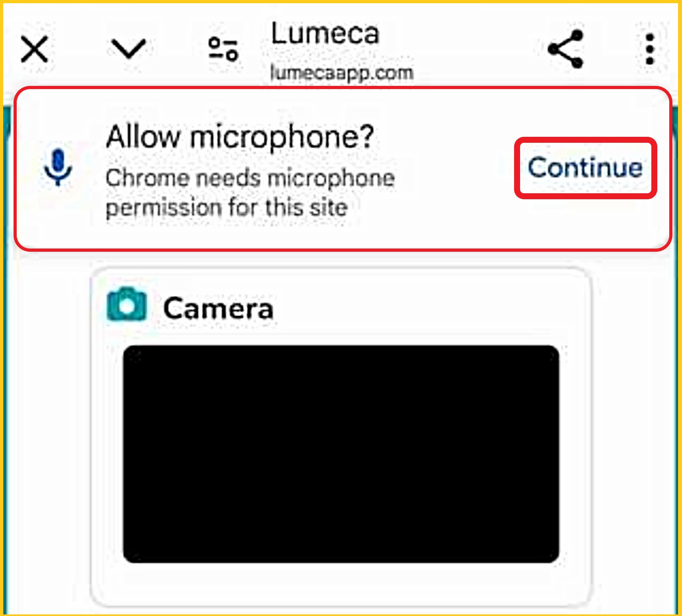This screenshot has width=682, height=616.
Task: Click the lumecaapp.com URL text
Action: 342,73
